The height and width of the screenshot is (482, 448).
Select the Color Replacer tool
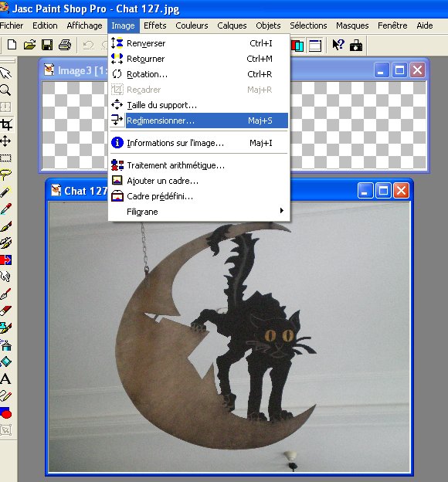tap(5, 260)
